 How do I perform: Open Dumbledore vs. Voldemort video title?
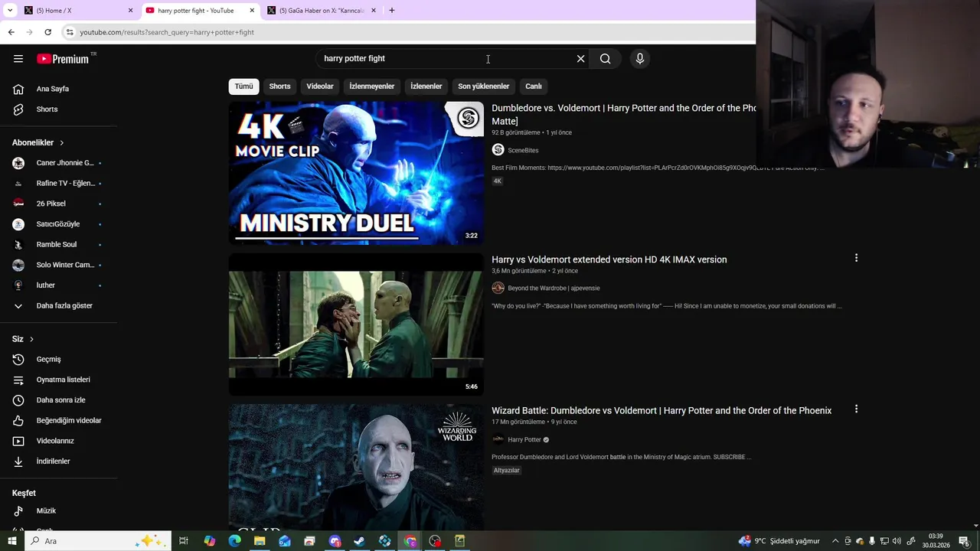(x=623, y=115)
